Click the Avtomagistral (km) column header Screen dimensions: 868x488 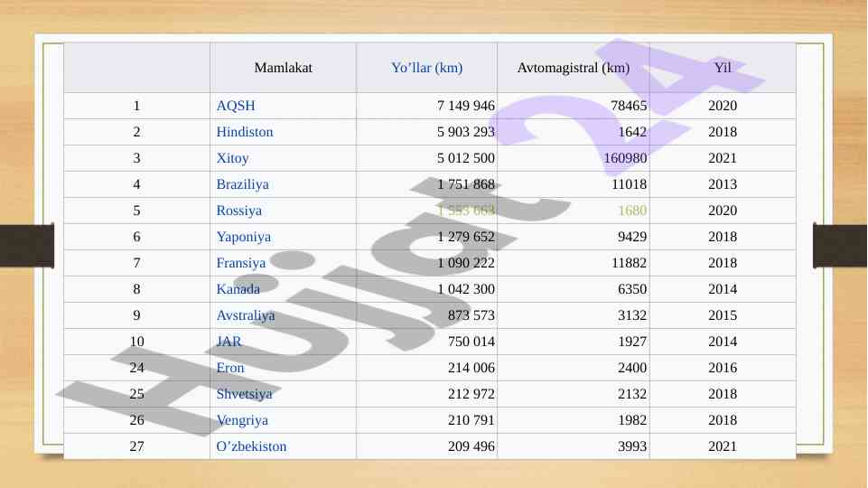[x=574, y=68]
